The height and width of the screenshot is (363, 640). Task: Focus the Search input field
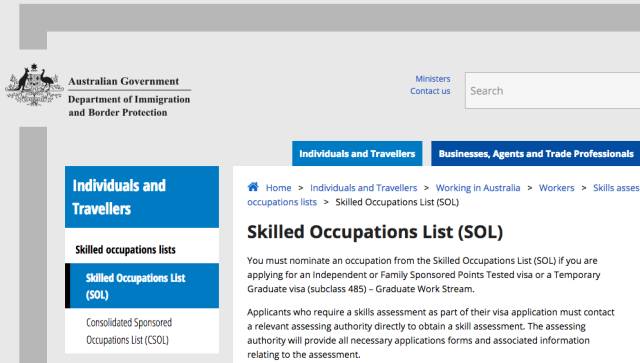click(553, 91)
